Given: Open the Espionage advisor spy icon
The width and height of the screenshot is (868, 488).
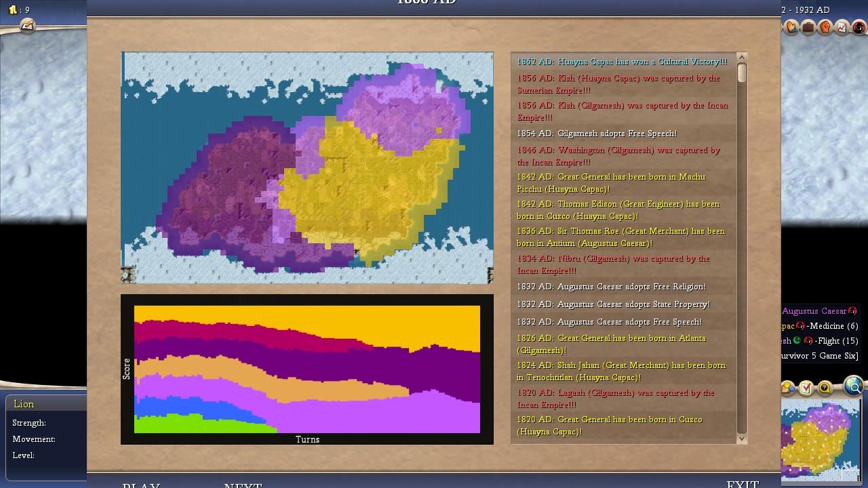Looking at the screenshot, I should [x=859, y=28].
